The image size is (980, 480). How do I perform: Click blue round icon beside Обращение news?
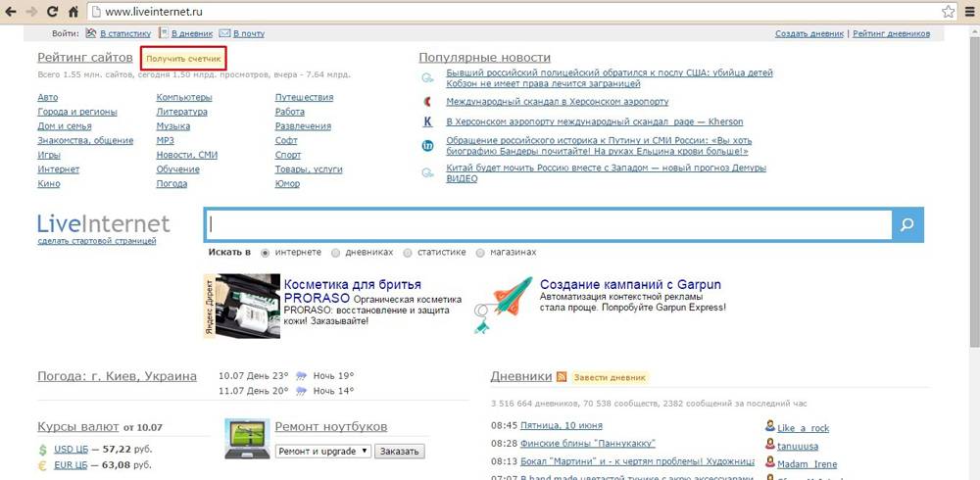pyautogui.click(x=427, y=146)
